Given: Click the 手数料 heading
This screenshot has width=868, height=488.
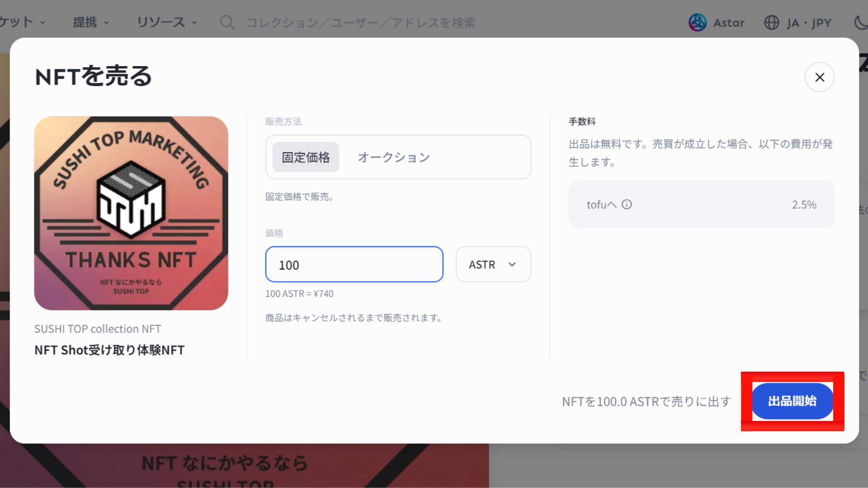Looking at the screenshot, I should [582, 122].
